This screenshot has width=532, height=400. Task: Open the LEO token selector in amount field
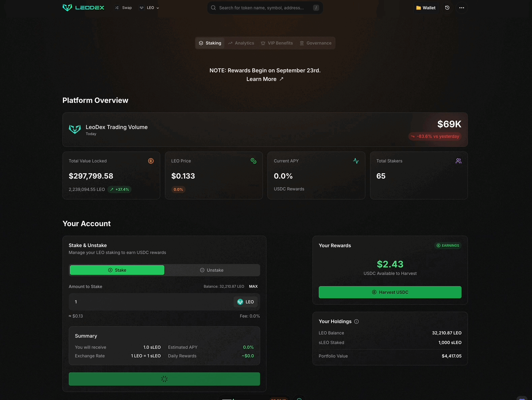[245, 302]
